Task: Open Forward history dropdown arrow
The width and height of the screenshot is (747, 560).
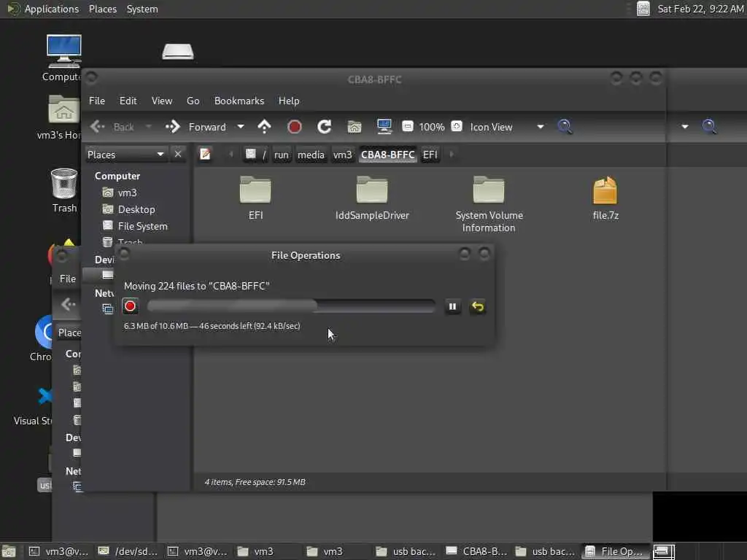Action: point(241,127)
